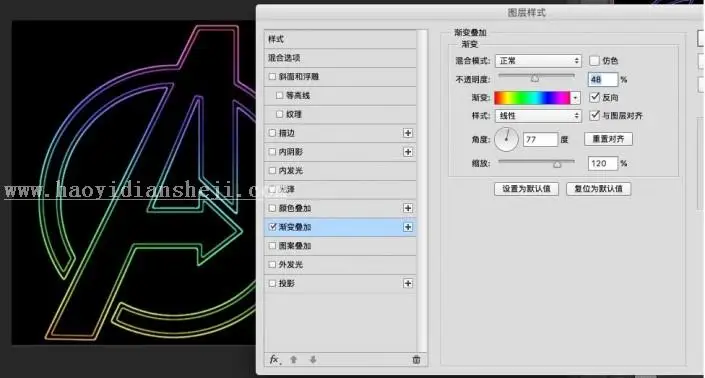Viewport: 705px width, 378px height.
Task: Uncheck the 与图层对齐 checkbox
Action: [x=594, y=116]
